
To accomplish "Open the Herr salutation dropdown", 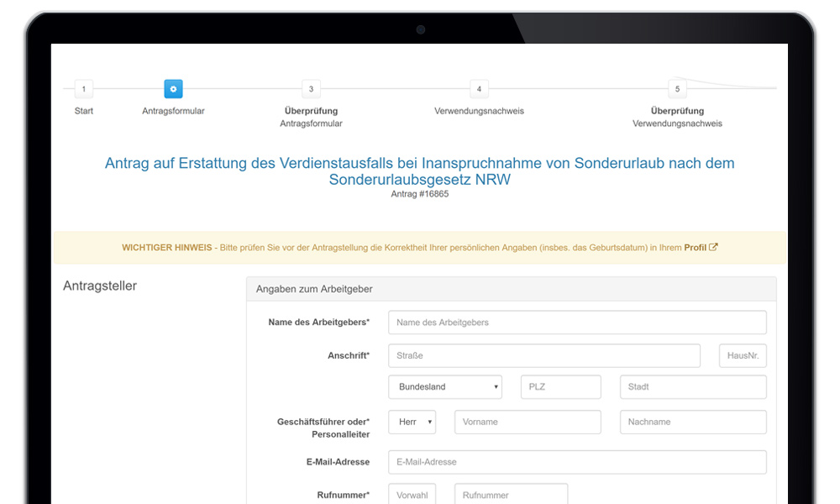I will pos(412,422).
